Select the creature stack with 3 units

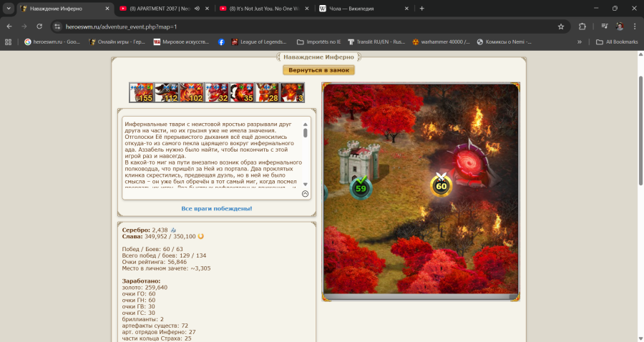292,92
